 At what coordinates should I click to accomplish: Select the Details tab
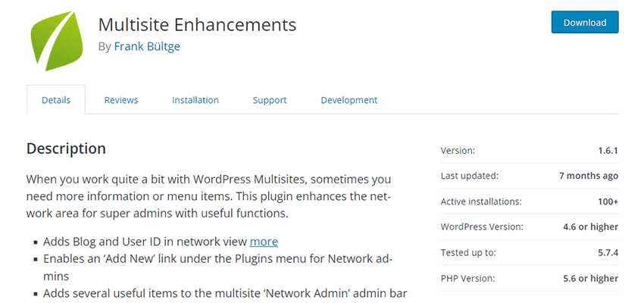point(56,100)
